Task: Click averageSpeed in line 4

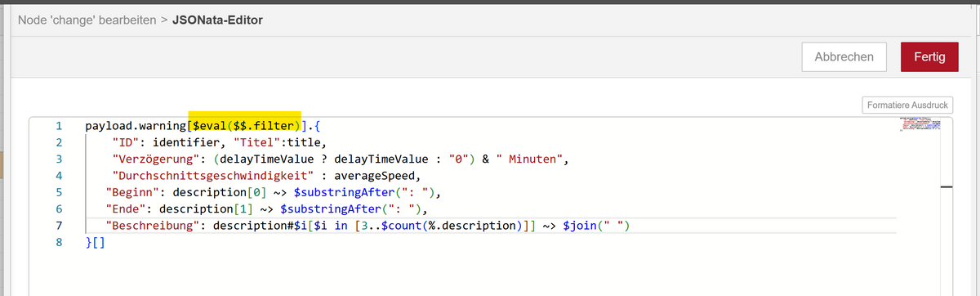Action: (x=374, y=176)
